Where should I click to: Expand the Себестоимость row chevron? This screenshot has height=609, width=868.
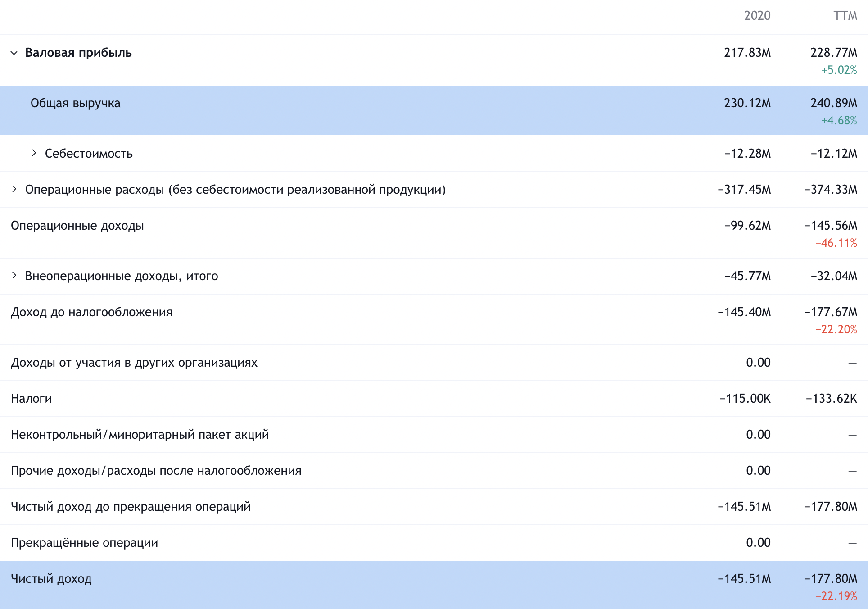34,153
